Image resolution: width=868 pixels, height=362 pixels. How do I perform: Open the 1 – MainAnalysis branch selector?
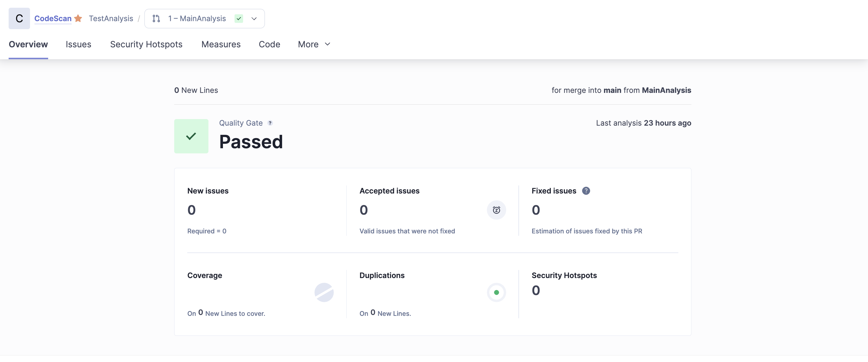[197, 18]
